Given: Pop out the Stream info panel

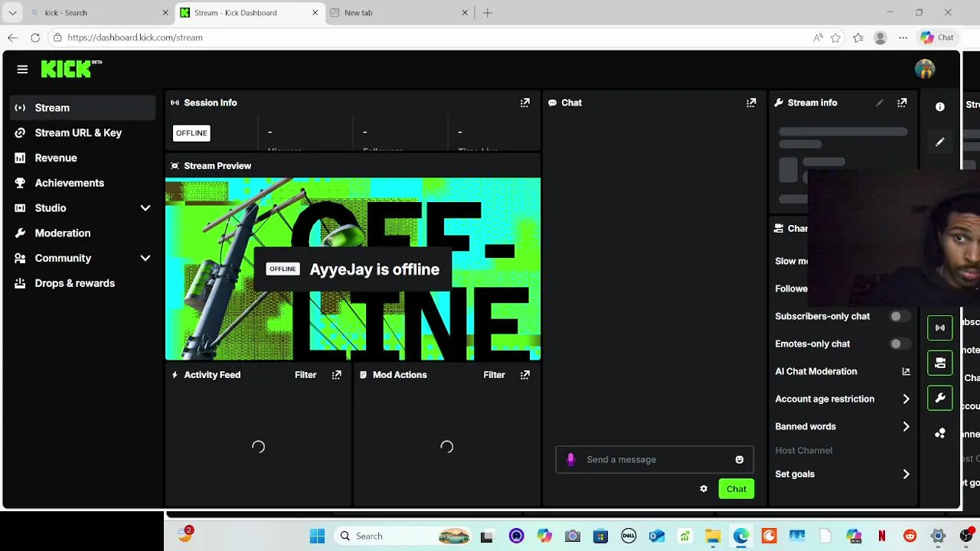Looking at the screenshot, I should click(x=902, y=103).
